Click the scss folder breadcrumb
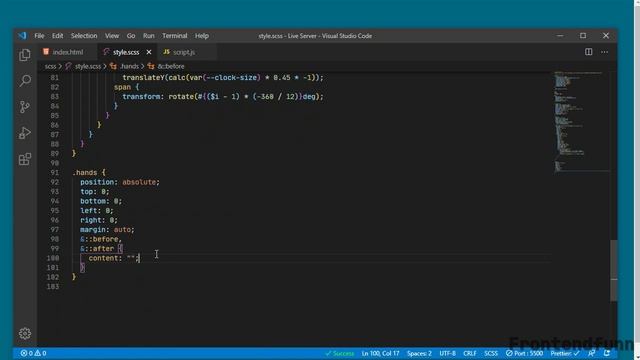 point(50,66)
